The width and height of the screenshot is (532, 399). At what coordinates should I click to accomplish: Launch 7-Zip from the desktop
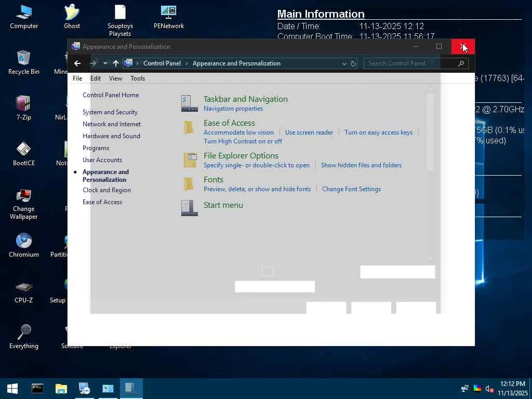(24, 108)
